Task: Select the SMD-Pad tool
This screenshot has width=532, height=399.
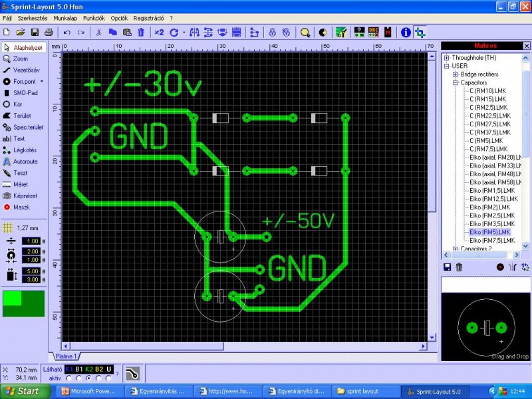Action: [22, 93]
